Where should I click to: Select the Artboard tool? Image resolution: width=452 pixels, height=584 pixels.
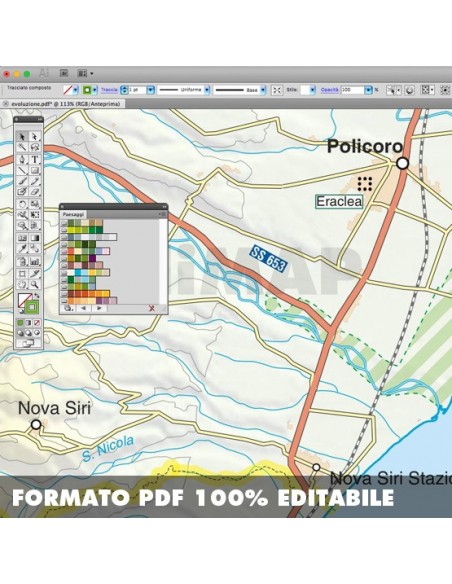point(22,274)
